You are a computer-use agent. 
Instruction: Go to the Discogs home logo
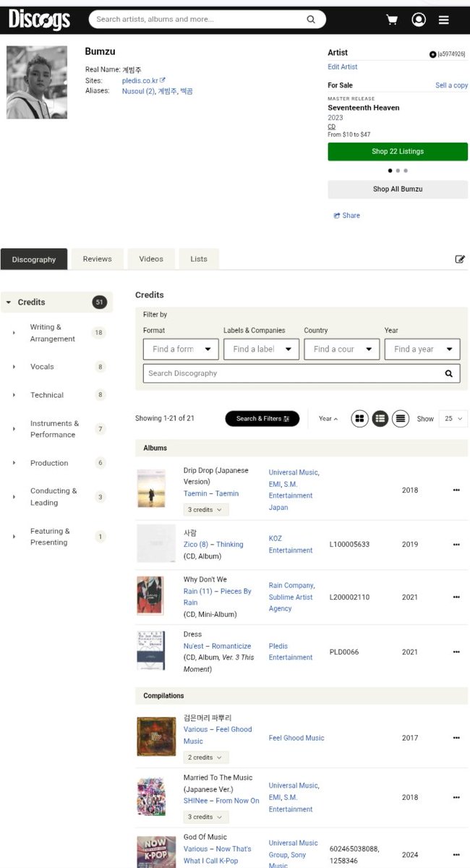point(40,20)
